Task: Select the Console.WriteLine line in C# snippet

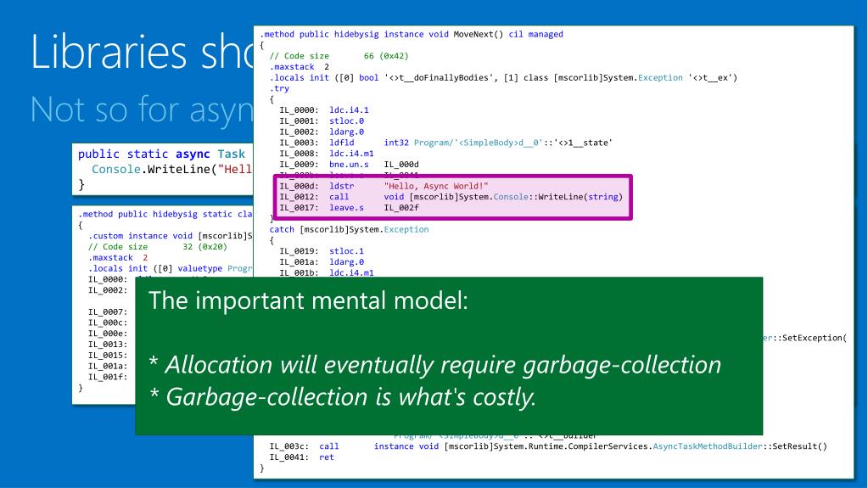Action: point(171,169)
